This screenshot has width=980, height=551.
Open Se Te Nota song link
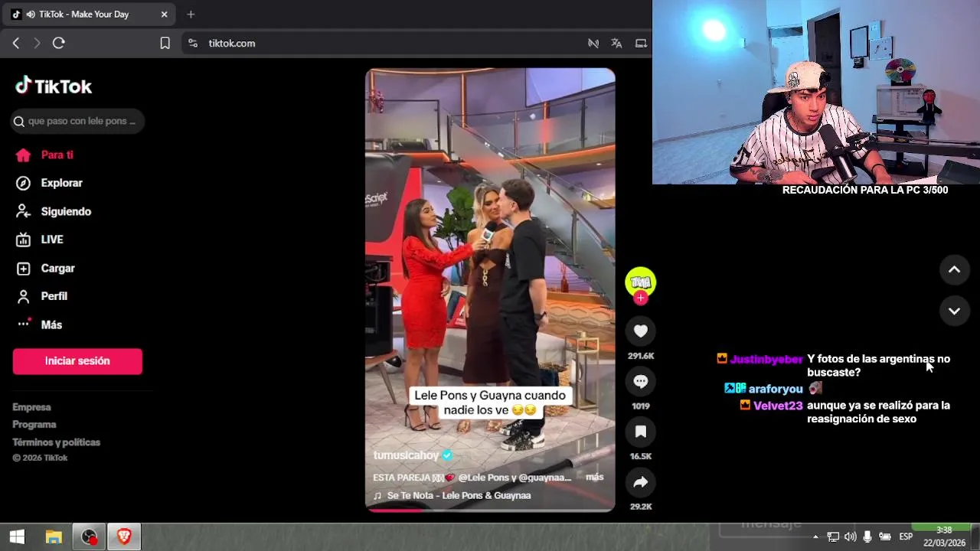pos(459,496)
